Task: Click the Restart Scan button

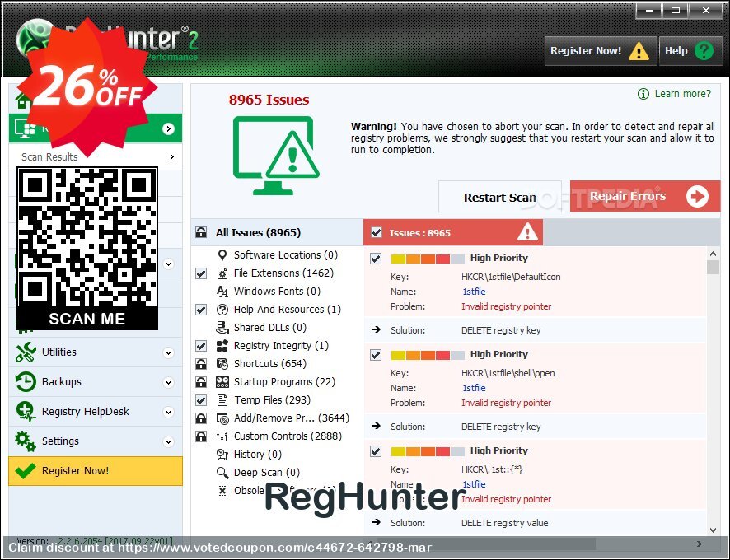Action: pos(500,198)
